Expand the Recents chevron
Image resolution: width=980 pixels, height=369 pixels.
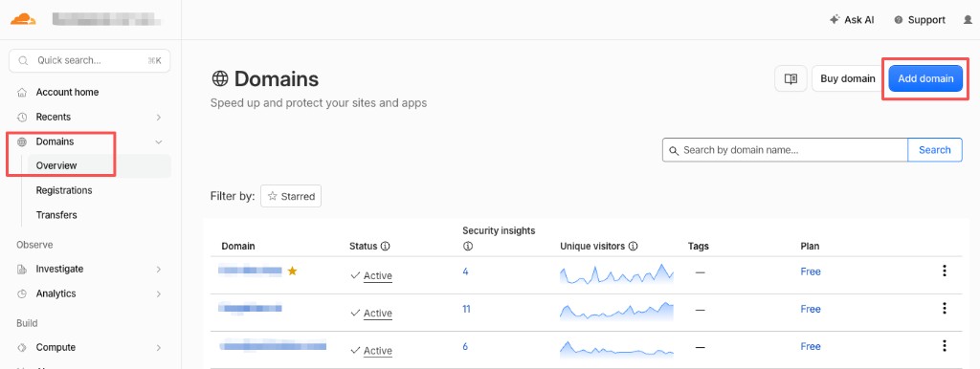click(159, 117)
